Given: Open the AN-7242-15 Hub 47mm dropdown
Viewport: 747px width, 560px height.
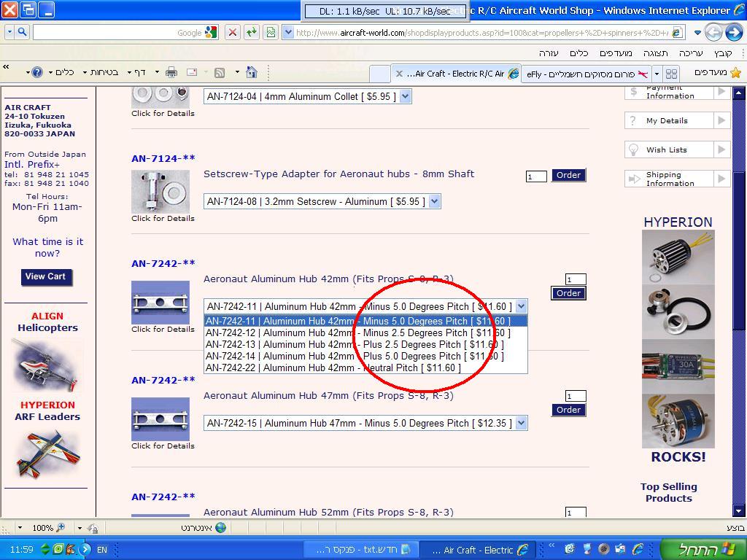Looking at the screenshot, I should (521, 423).
